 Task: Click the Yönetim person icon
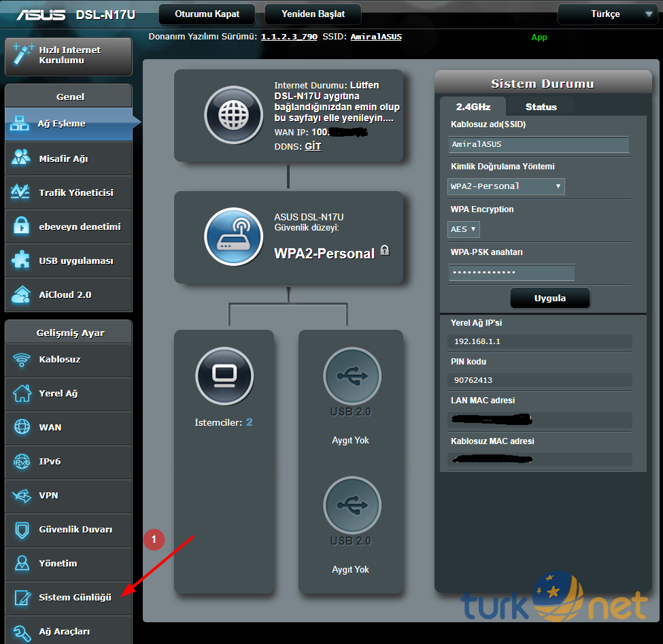click(x=22, y=563)
